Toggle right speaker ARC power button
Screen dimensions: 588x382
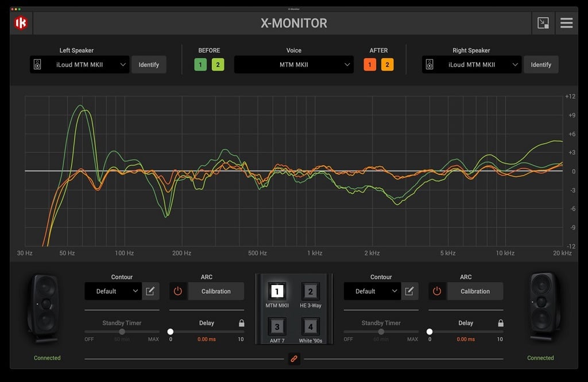437,291
